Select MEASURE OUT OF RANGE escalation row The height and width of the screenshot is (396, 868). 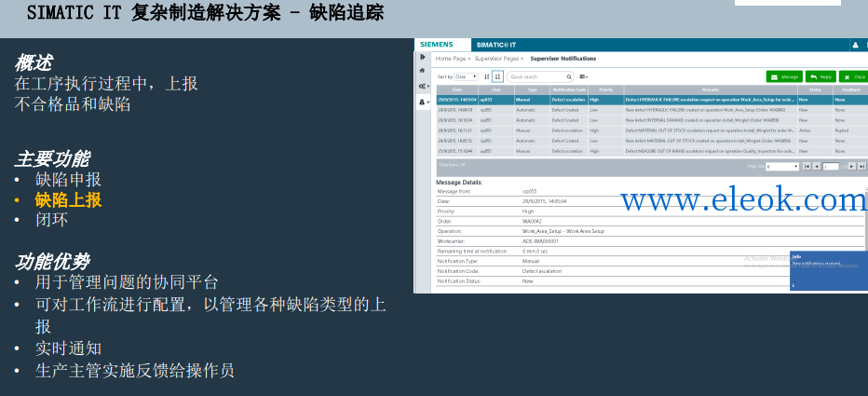click(652, 151)
